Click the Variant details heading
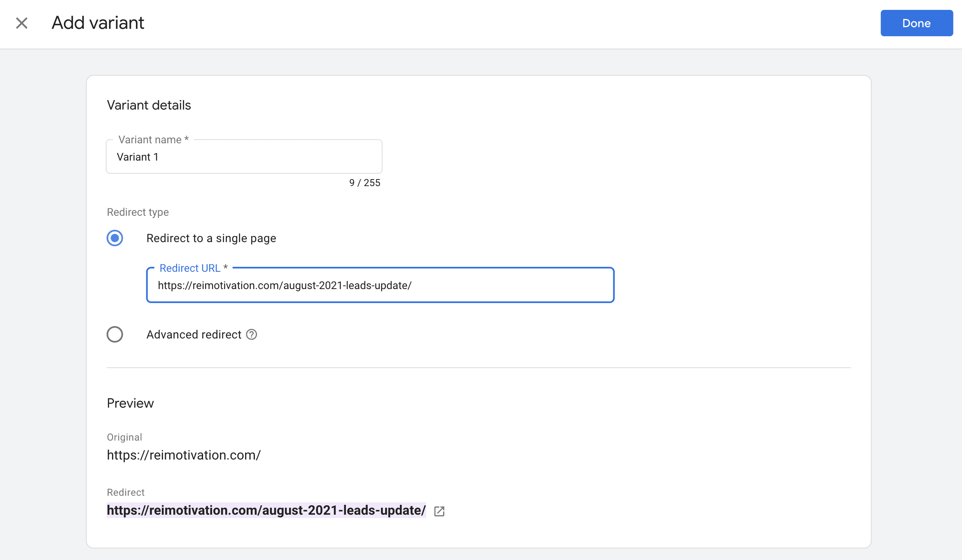962x560 pixels. (x=149, y=105)
